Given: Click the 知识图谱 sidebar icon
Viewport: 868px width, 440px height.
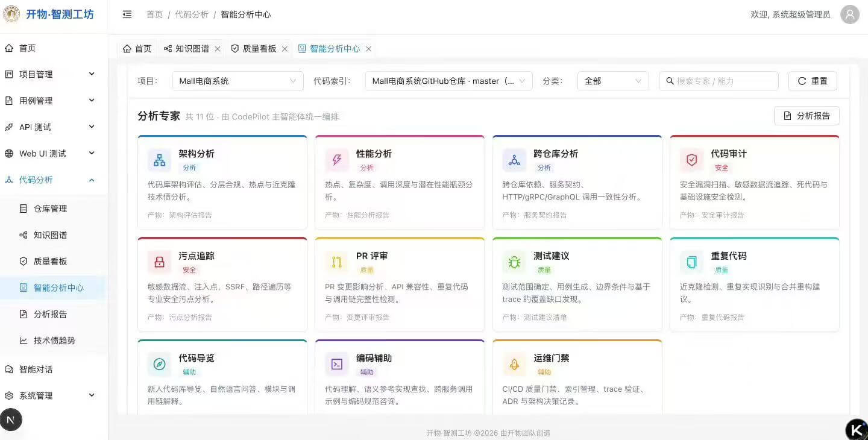Looking at the screenshot, I should pyautogui.click(x=24, y=235).
